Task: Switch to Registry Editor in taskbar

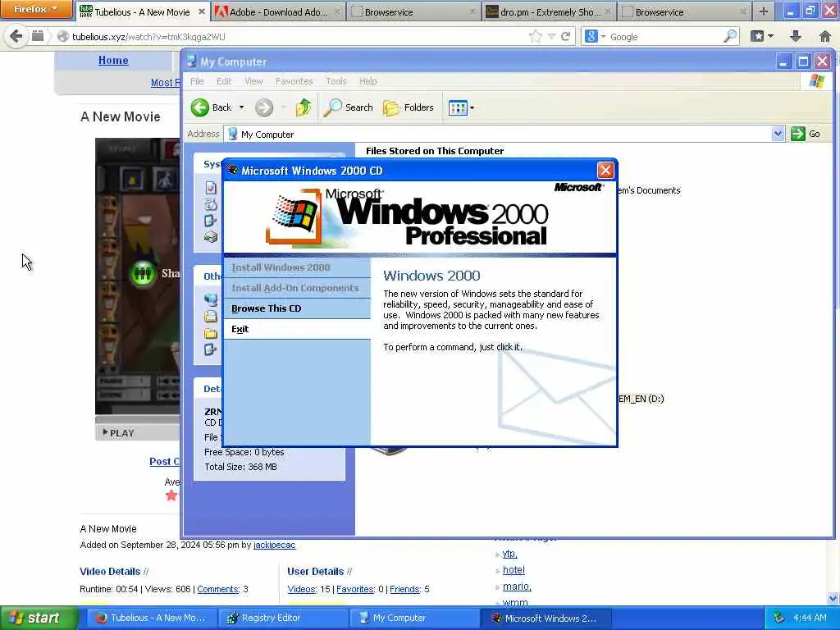Action: click(x=283, y=619)
